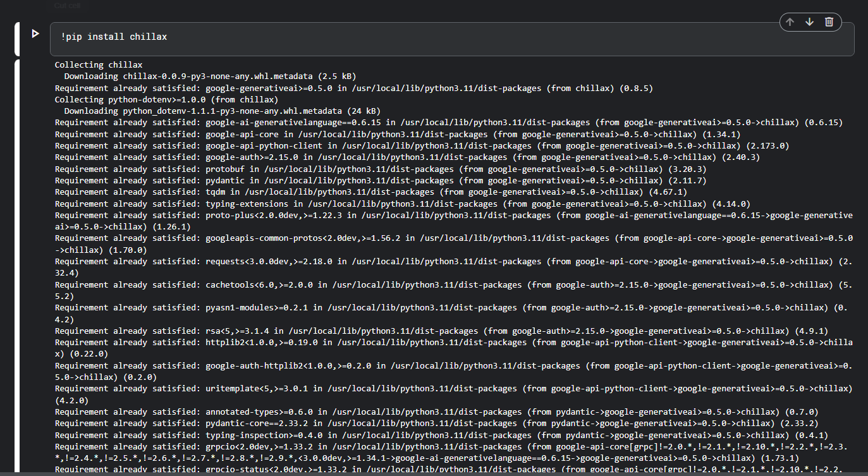Image resolution: width=868 pixels, height=476 pixels.
Task: Click the 'protobuf' requirement output line
Action: click(x=379, y=169)
